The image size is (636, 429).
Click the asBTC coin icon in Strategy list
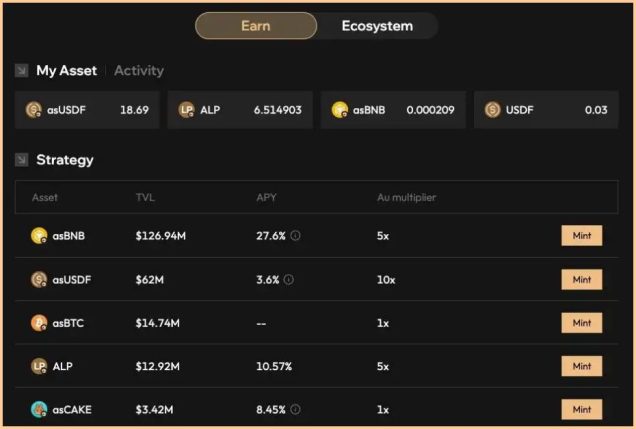click(39, 323)
